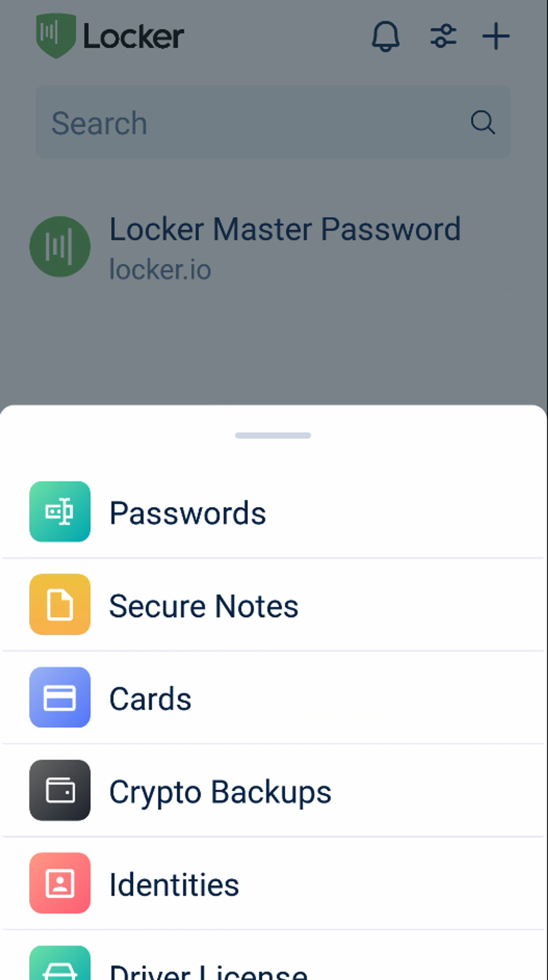548x980 pixels.
Task: Click the filter/settings sliders icon
Action: pos(442,36)
